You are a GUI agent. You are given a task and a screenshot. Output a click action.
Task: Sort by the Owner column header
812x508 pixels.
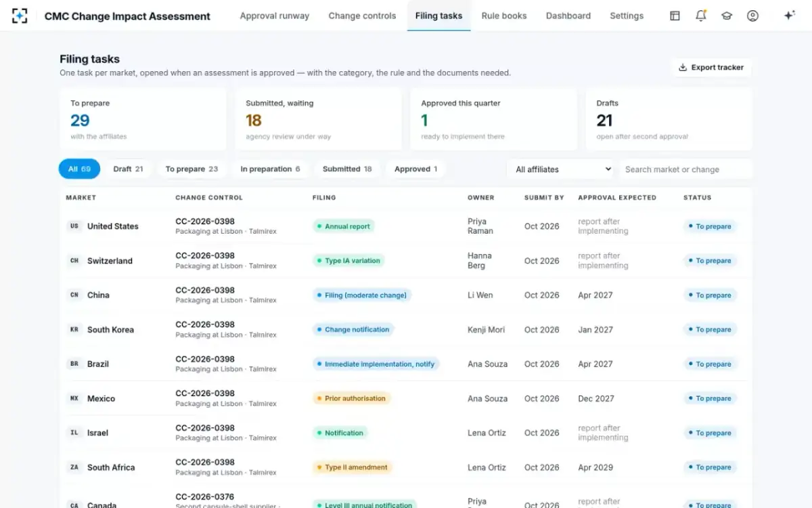[481, 198]
